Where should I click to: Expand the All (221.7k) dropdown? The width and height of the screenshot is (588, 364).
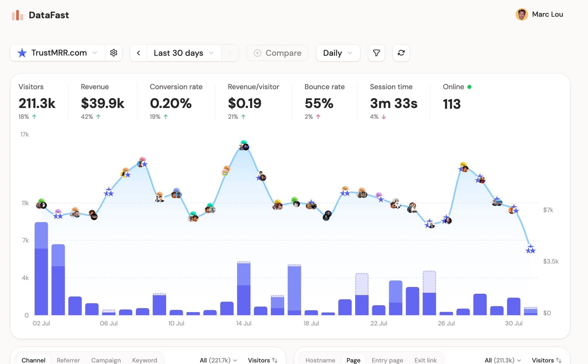pos(218,360)
